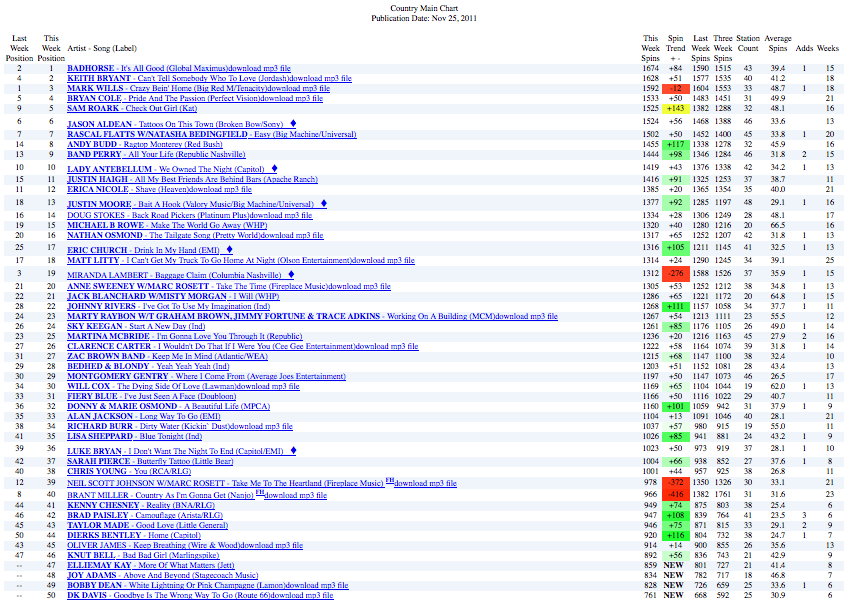Open Knut Bell Bad Bad Girl link
Viewport: 844px width, 604px height.
point(143,556)
